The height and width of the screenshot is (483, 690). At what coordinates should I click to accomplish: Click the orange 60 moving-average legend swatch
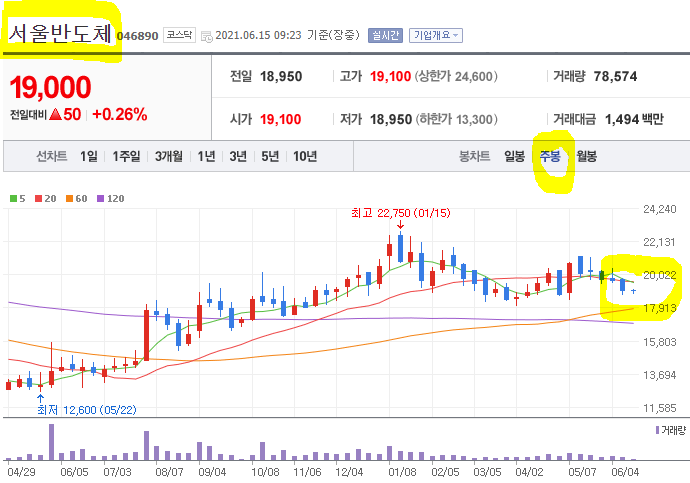tap(70, 199)
